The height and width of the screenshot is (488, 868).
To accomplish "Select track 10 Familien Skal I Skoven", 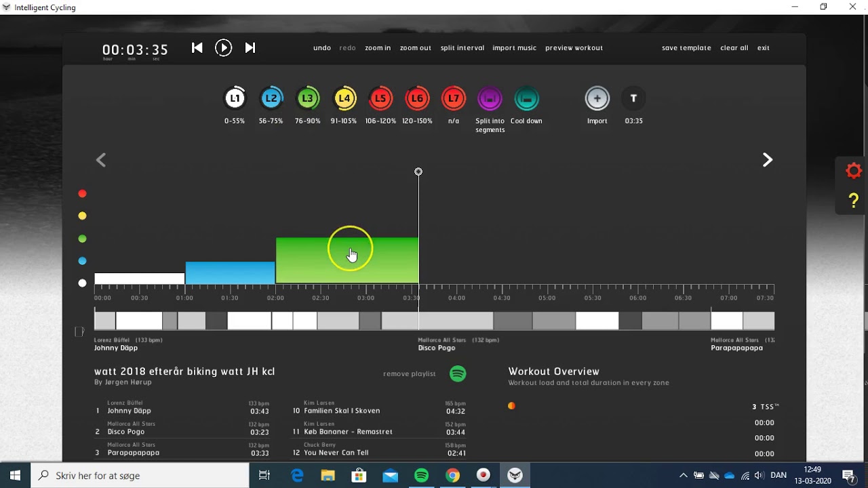I will (379, 407).
